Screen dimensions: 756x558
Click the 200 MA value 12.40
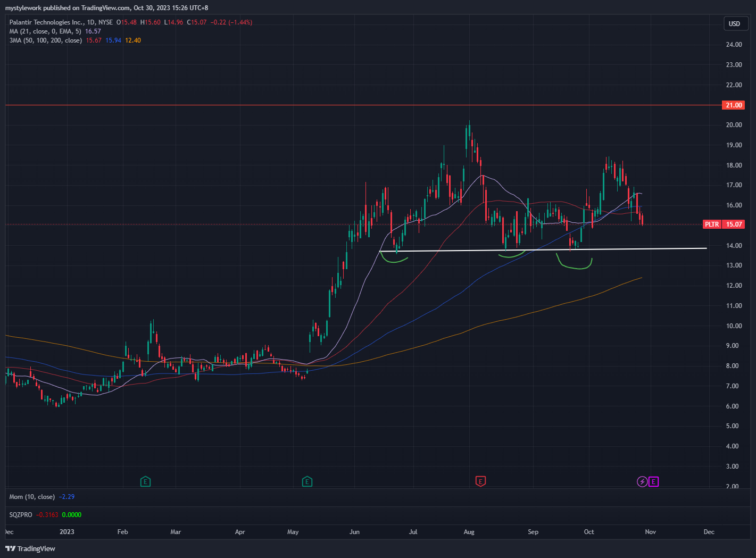pos(133,40)
